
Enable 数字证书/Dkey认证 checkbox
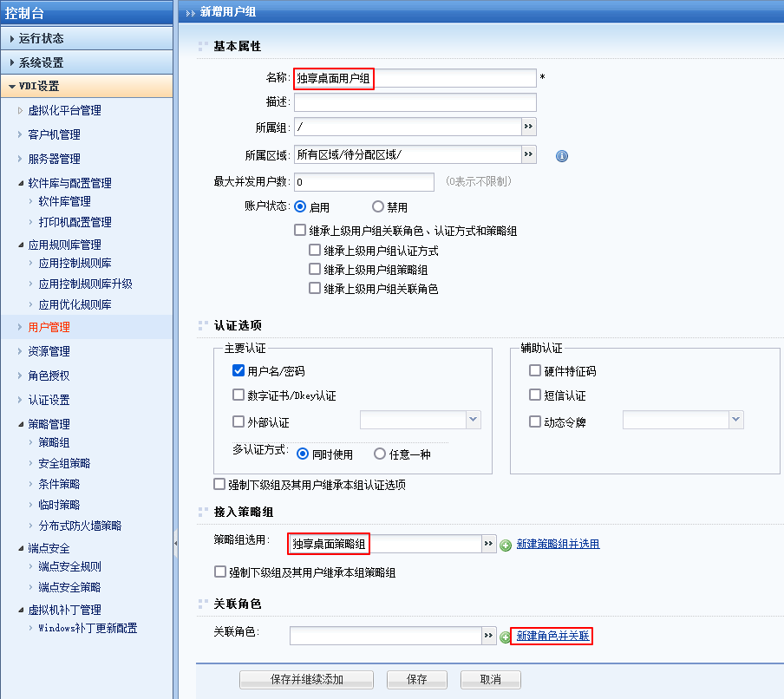tap(238, 395)
